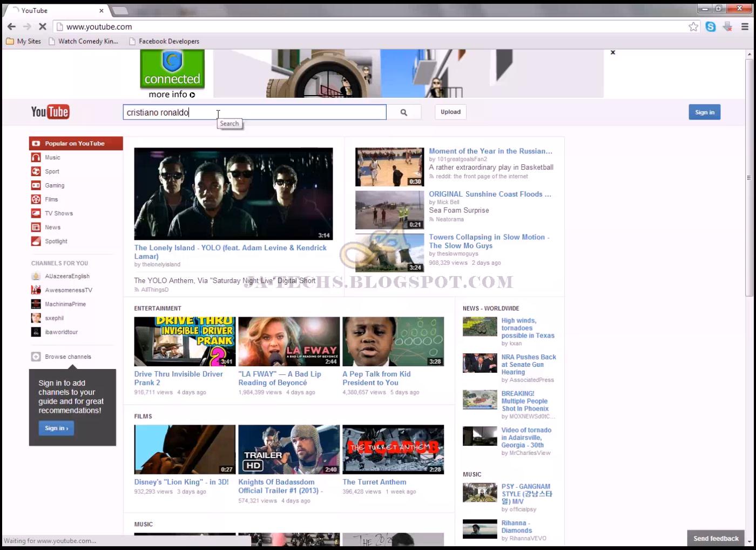Image resolution: width=756 pixels, height=550 pixels.
Task: Open MachinimaPrime channel avatar
Action: tap(36, 304)
